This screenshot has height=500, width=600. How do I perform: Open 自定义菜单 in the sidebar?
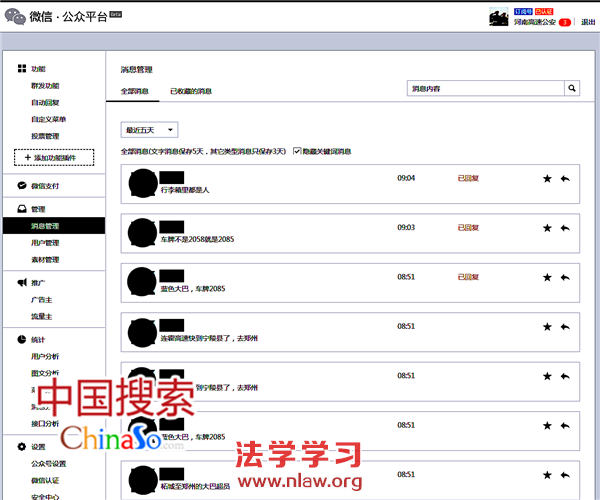[49, 119]
